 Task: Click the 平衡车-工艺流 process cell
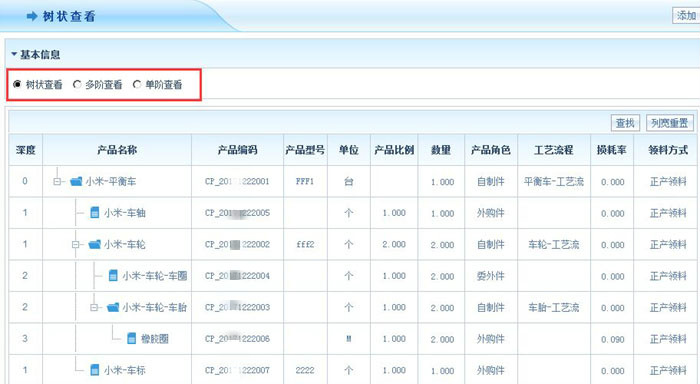pos(554,181)
